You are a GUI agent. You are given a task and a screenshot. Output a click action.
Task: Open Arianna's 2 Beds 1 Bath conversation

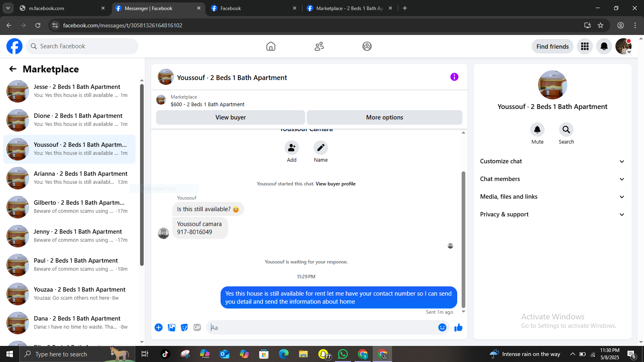[69, 178]
